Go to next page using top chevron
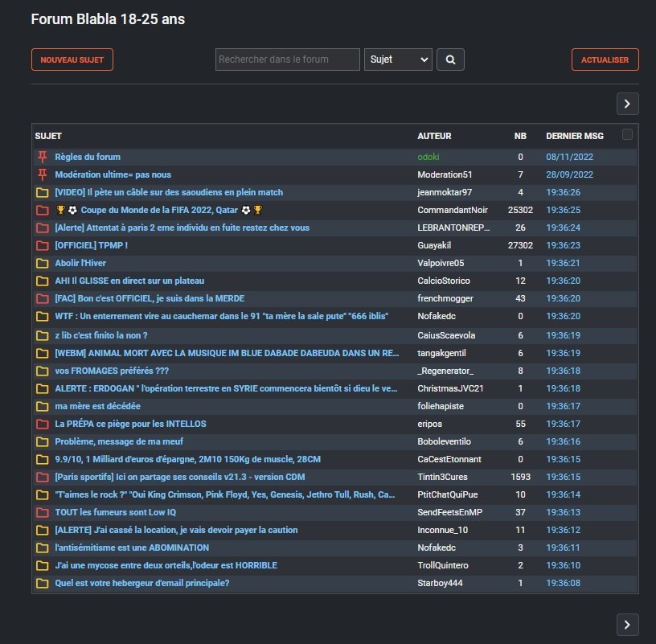 (627, 104)
